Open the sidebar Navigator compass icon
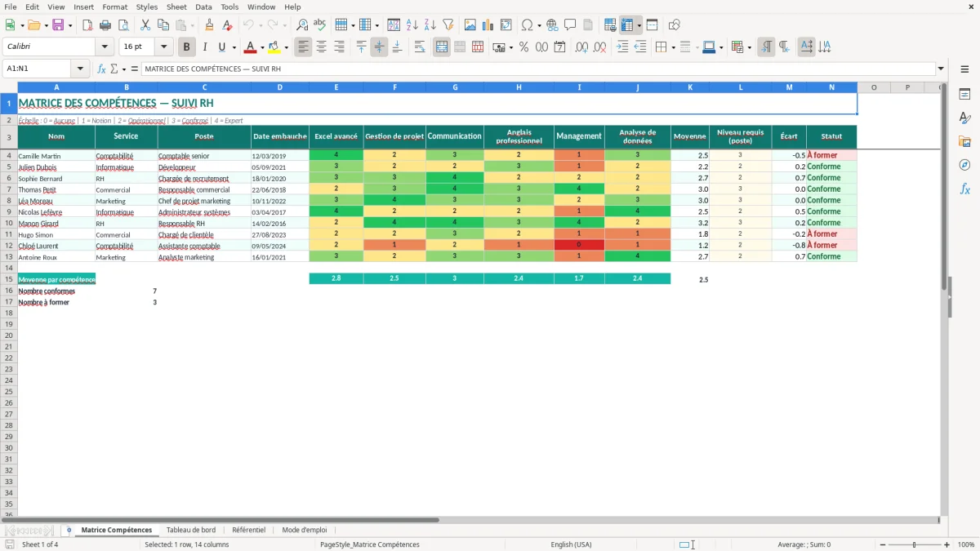Screen dimensions: 980x551 pos(964,165)
